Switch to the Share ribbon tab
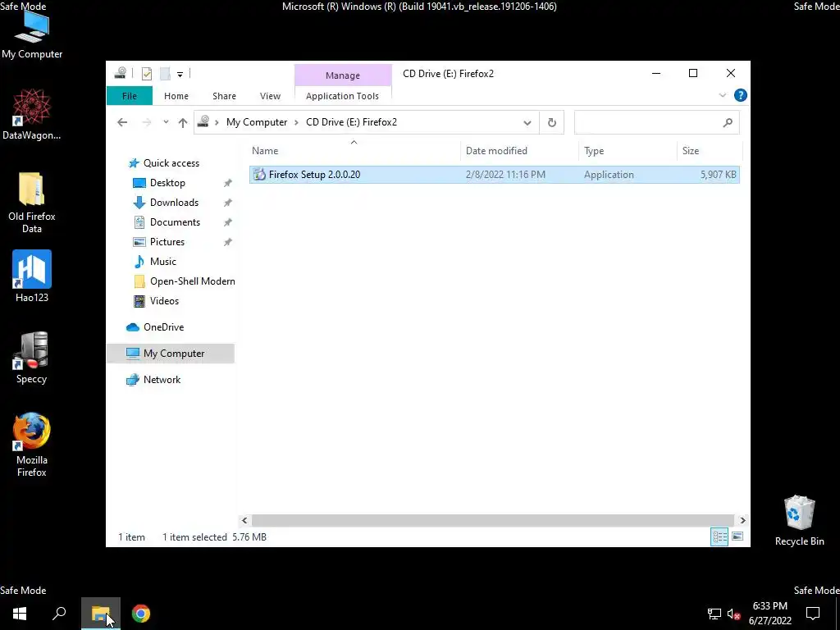The width and height of the screenshot is (840, 630). [224, 96]
